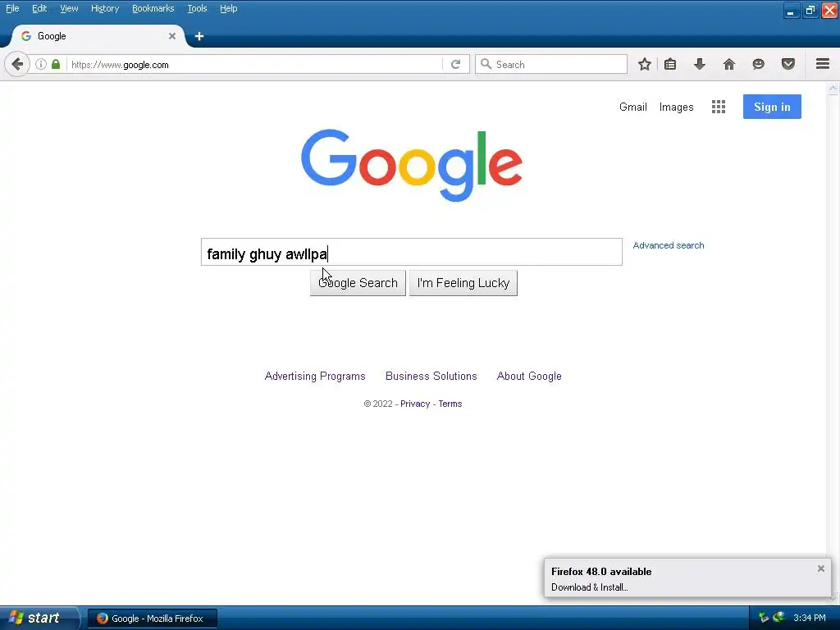
Task: Select the Google tab
Action: 98,36
